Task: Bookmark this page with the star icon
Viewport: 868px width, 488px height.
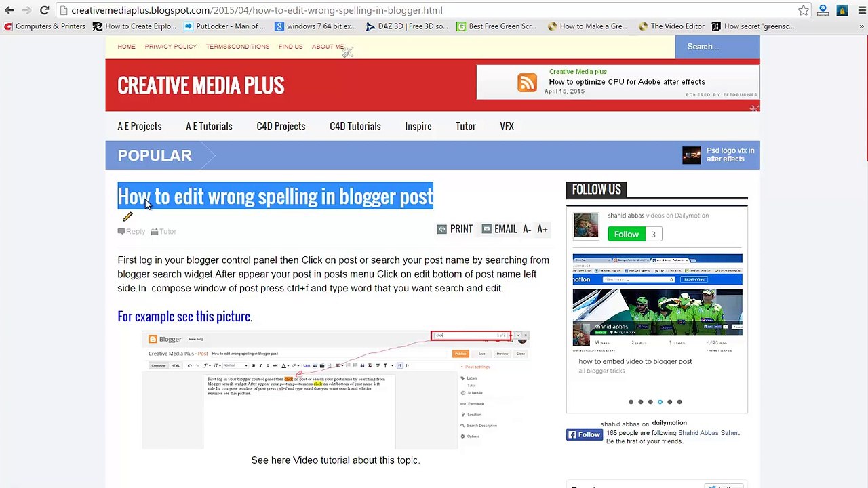Action: [804, 10]
